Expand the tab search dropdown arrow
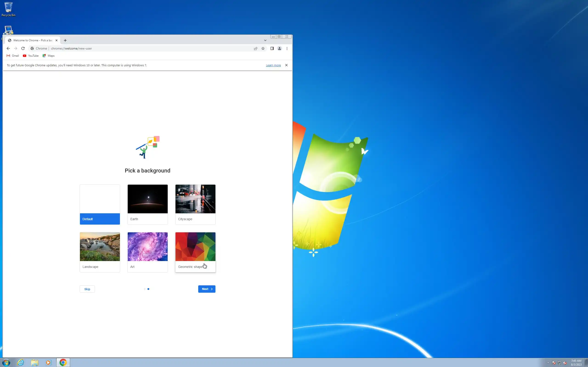 click(x=265, y=41)
